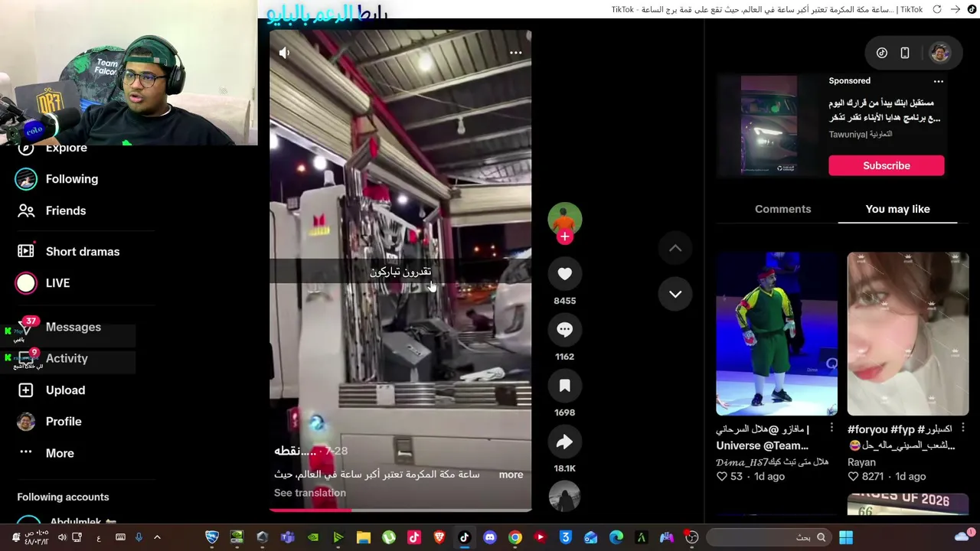This screenshot has width=980, height=551.
Task: Open Google Chrome from the taskbar
Action: pos(515,537)
